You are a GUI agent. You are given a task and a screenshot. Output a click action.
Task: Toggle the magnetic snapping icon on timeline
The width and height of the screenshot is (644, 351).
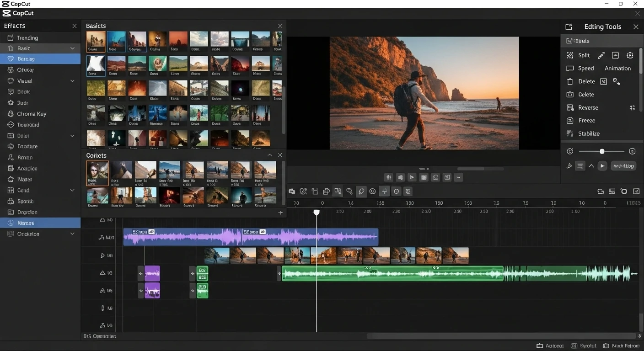coord(384,191)
